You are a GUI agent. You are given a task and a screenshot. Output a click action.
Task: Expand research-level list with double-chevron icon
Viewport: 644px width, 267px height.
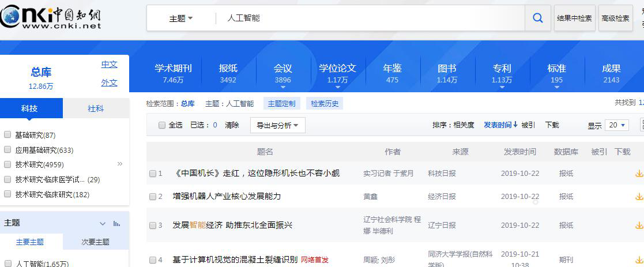(120, 164)
